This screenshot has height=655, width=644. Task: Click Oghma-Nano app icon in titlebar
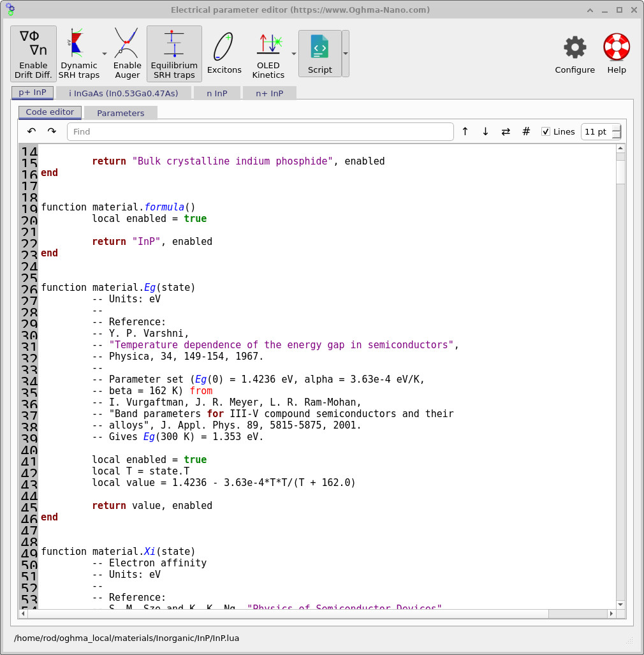(x=10, y=9)
